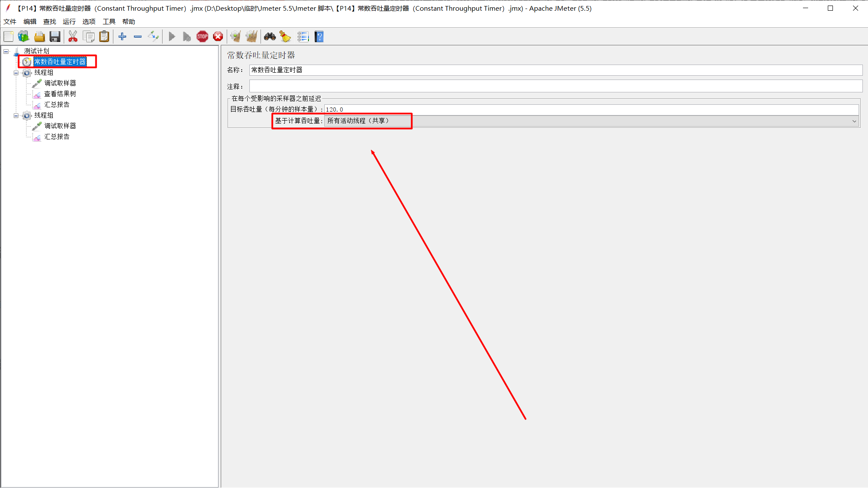This screenshot has height=488, width=868.
Task: Click the target throughput 120.0 field
Action: pyautogui.click(x=590, y=109)
